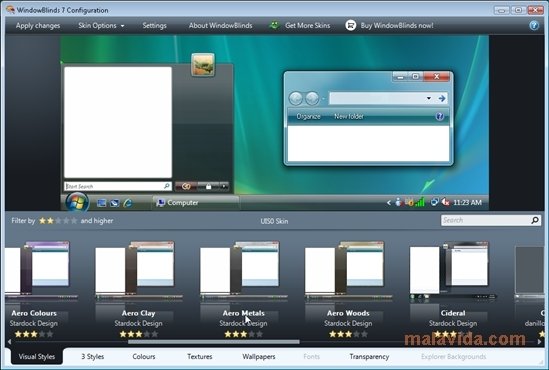Click the green Get More Skins icon
The width and height of the screenshot is (549, 370).
274,25
